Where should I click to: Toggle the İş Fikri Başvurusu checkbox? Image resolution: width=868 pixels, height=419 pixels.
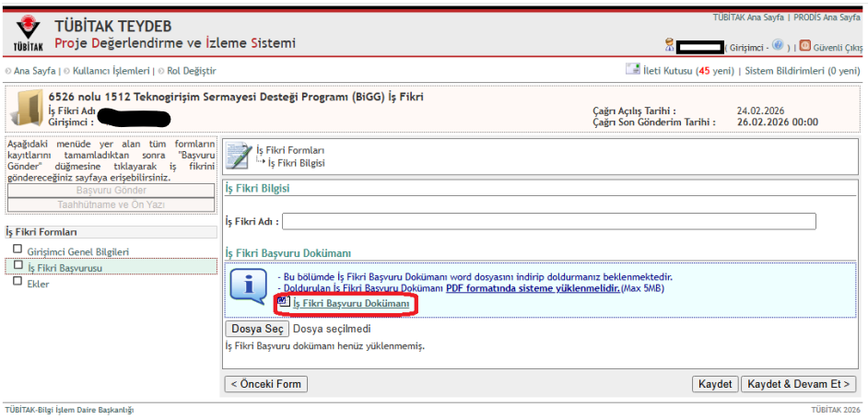[17, 266]
